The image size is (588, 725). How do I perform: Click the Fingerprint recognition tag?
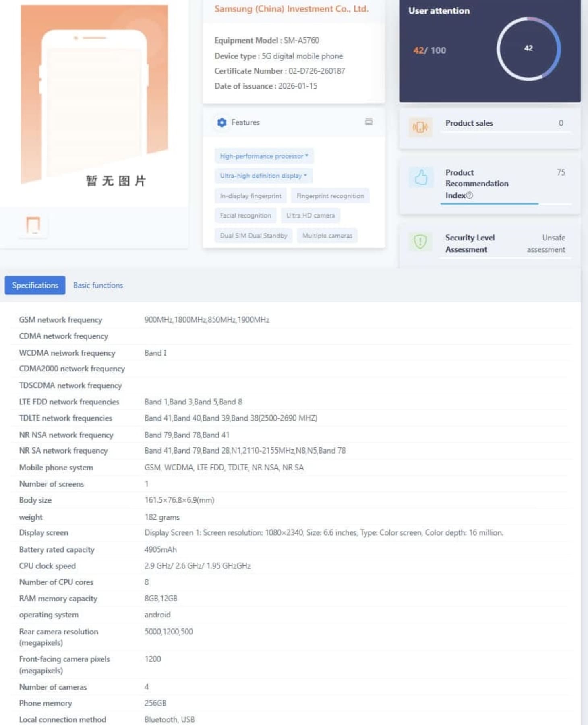tap(330, 196)
